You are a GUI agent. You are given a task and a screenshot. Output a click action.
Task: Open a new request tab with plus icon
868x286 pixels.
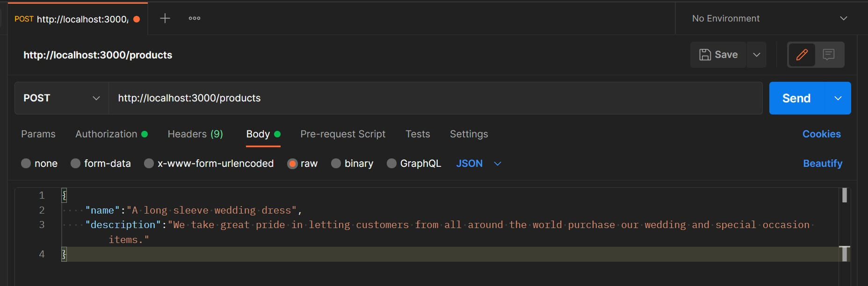tap(165, 18)
